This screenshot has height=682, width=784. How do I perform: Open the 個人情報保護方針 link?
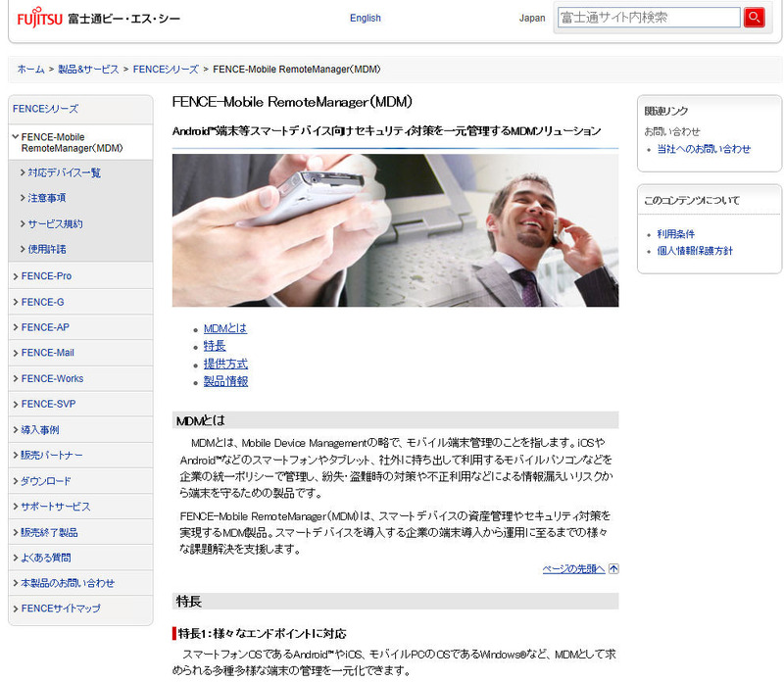695,251
